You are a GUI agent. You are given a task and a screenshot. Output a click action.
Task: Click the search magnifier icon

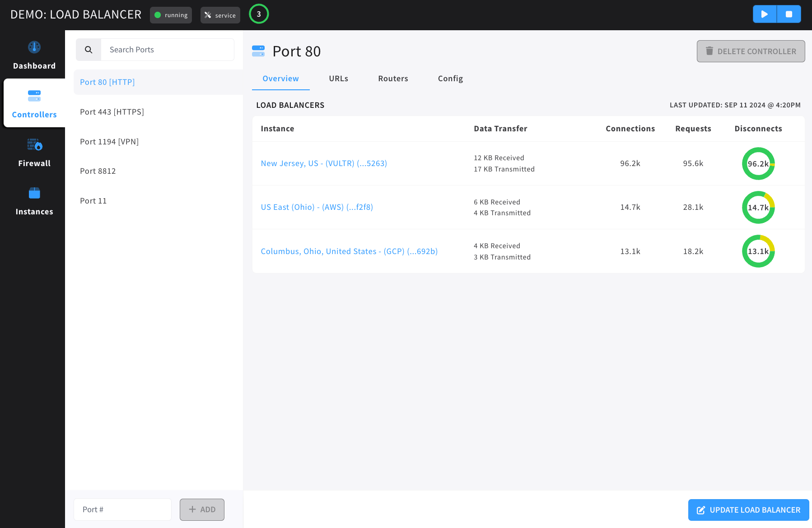[x=89, y=50]
